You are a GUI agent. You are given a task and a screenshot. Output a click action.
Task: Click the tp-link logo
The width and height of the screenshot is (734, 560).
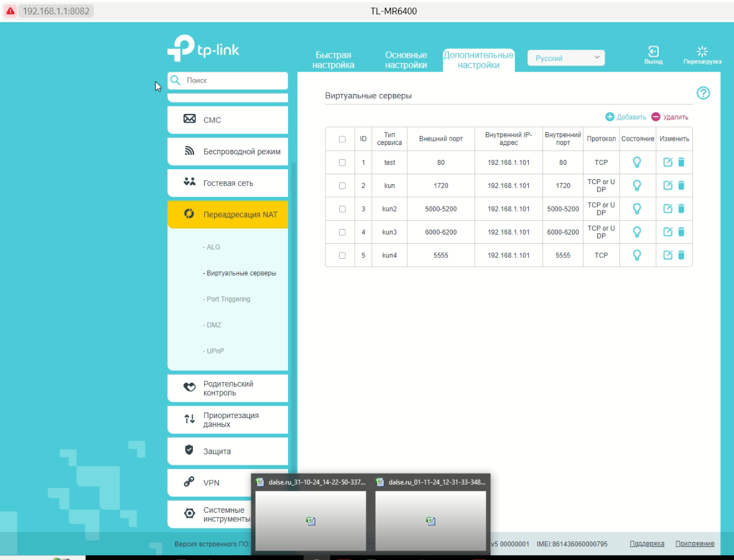coord(203,49)
